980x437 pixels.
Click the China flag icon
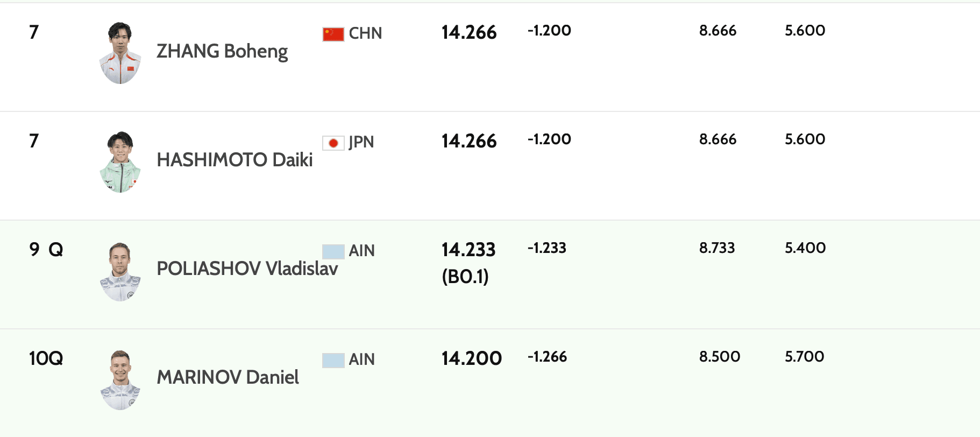[333, 34]
